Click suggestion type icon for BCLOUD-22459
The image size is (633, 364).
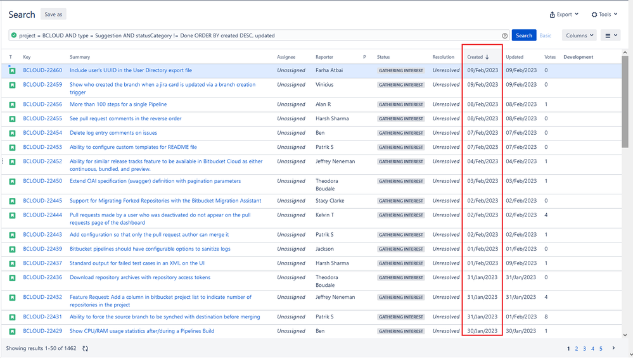pyautogui.click(x=12, y=85)
